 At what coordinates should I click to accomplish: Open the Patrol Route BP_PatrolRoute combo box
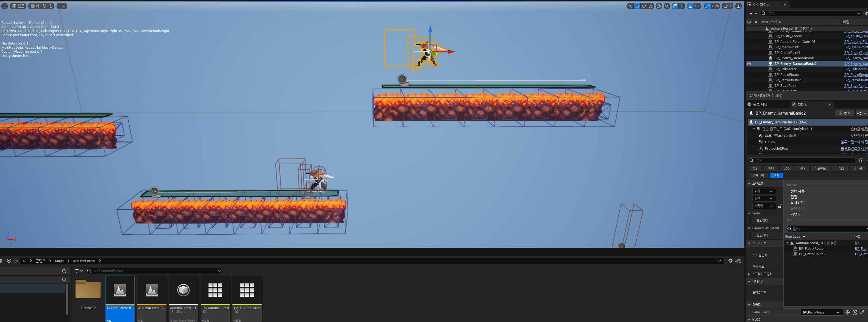(x=821, y=313)
